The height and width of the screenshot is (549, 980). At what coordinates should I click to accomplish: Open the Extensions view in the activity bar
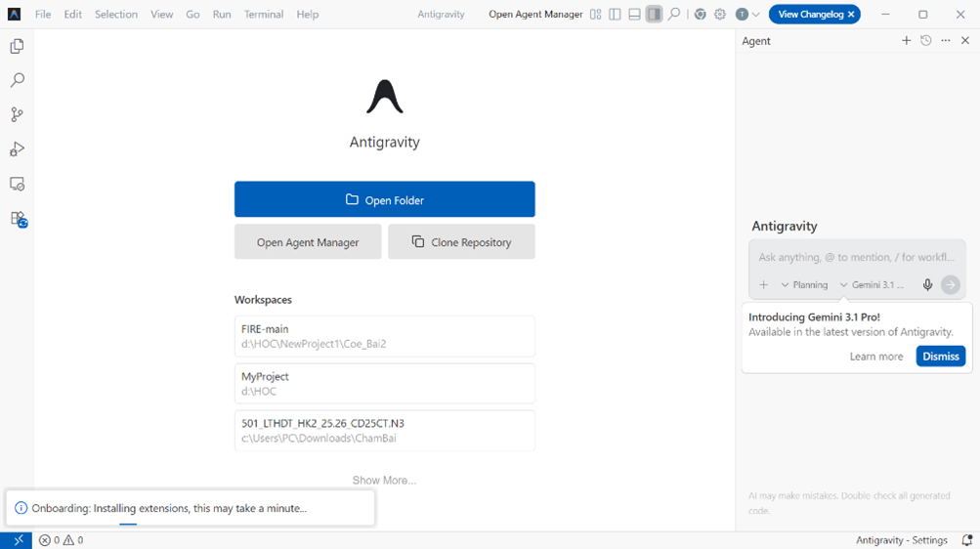click(x=18, y=220)
